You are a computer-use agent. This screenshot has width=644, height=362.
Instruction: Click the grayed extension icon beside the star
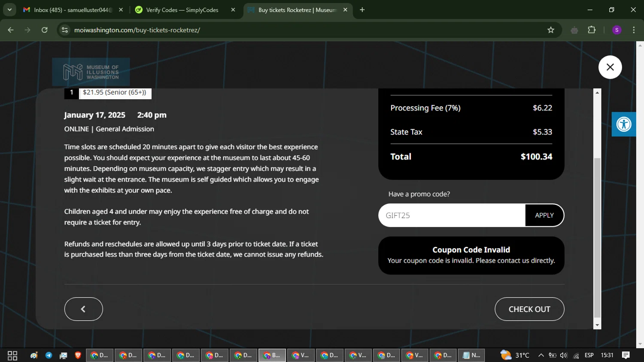pyautogui.click(x=574, y=30)
